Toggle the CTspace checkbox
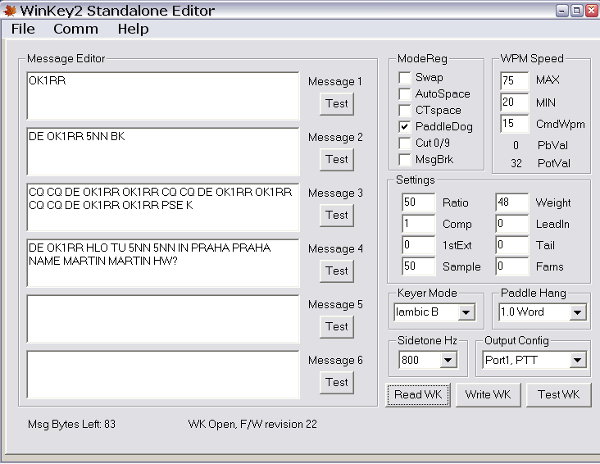 (x=404, y=111)
